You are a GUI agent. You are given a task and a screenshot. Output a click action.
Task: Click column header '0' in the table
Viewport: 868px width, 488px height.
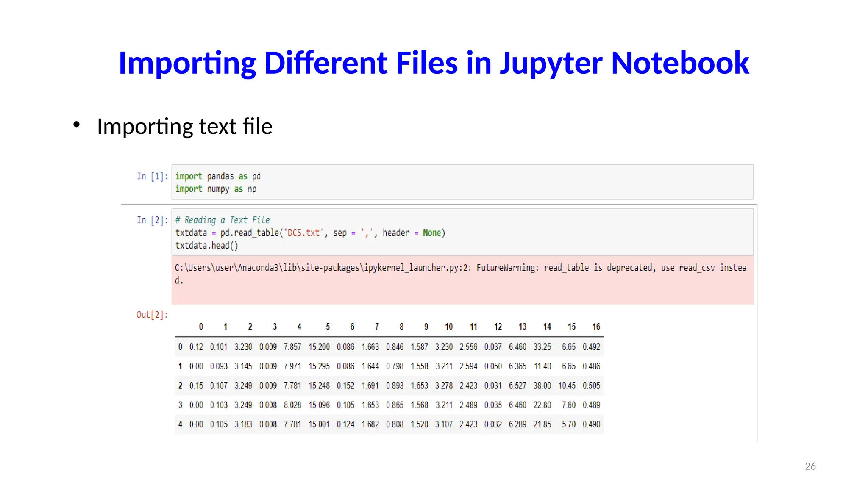201,327
